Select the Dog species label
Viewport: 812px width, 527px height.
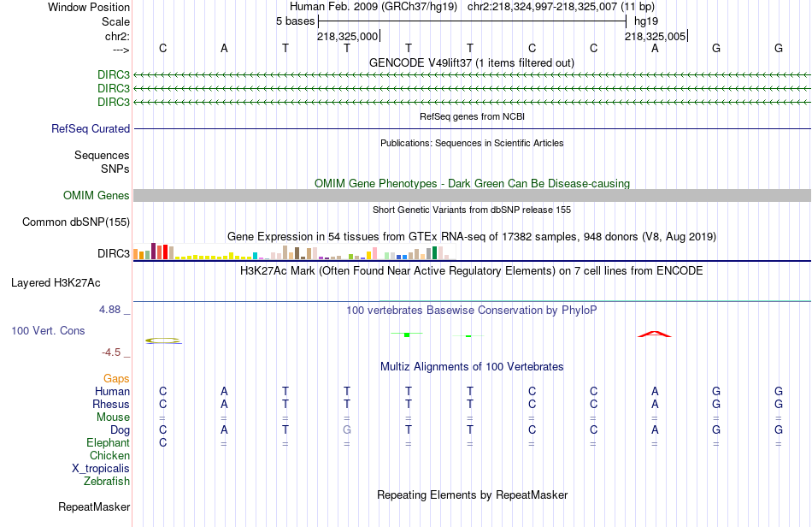coord(120,430)
